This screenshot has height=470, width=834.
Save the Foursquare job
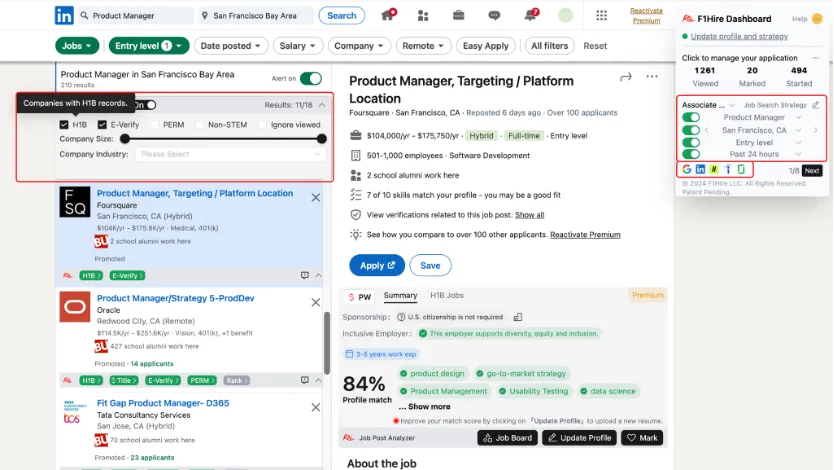(430, 265)
